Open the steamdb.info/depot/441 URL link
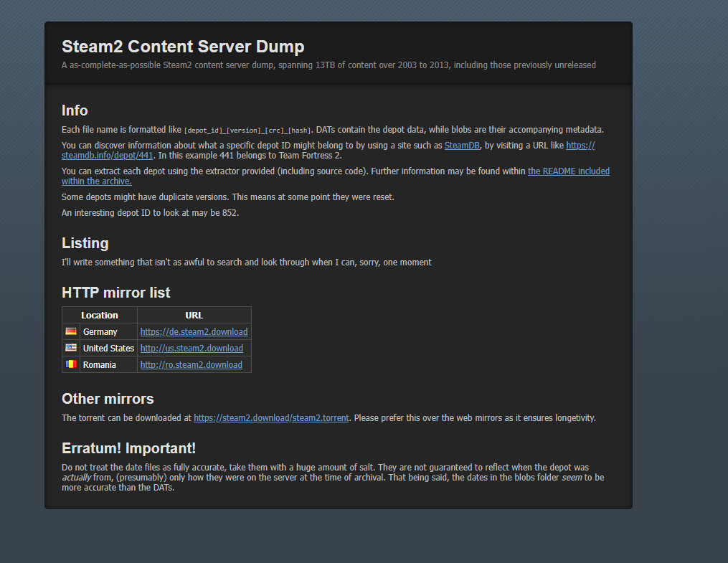 tap(107, 156)
